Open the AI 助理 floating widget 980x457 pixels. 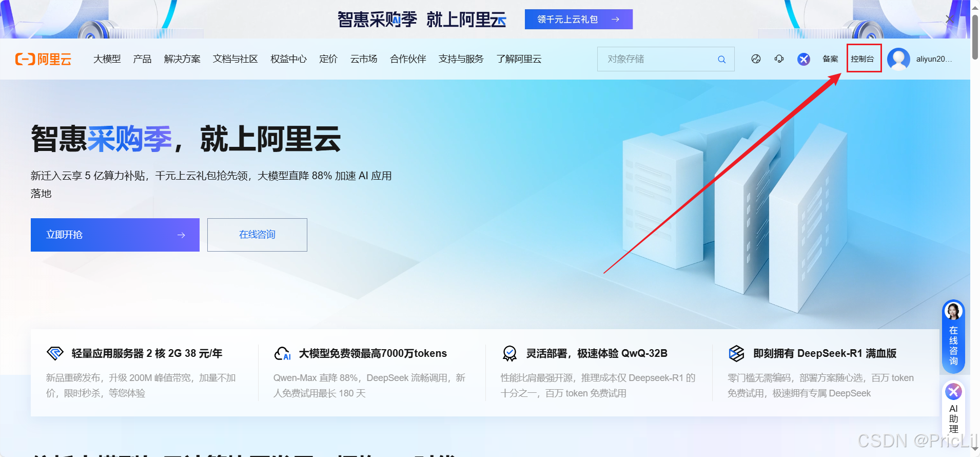(953, 409)
